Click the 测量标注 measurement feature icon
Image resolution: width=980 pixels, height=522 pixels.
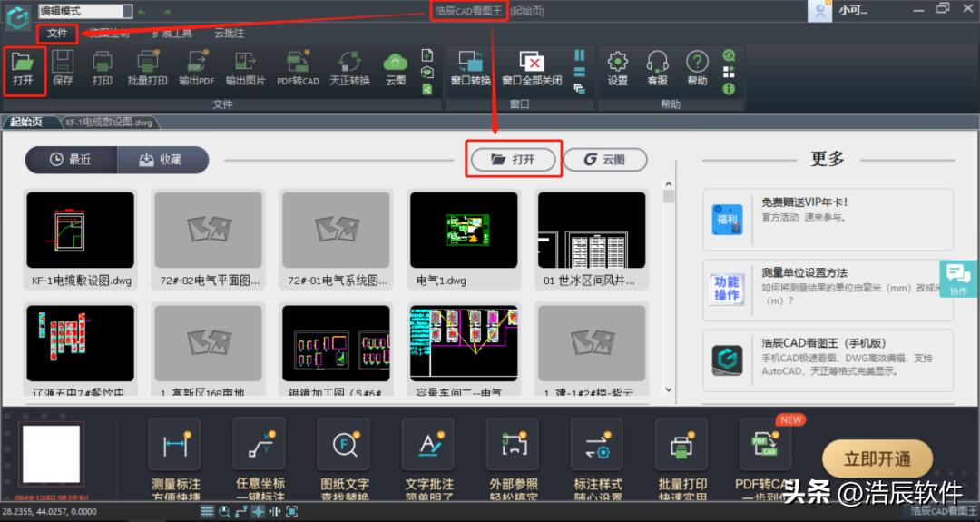[175, 445]
